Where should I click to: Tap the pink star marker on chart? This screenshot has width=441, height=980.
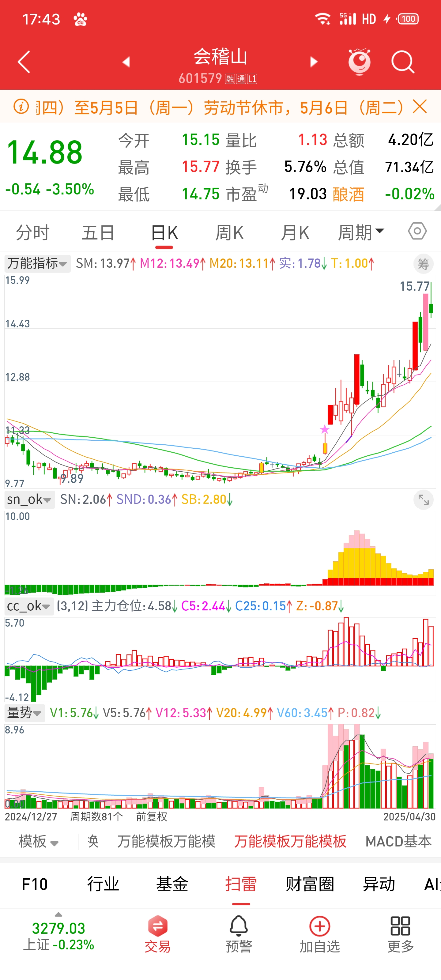[x=325, y=429]
